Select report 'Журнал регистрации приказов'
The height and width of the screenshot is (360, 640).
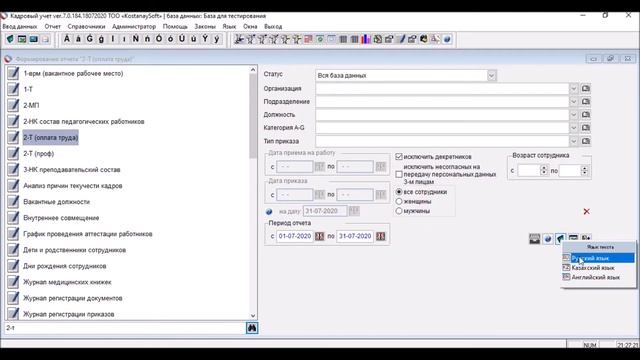[x=69, y=314]
